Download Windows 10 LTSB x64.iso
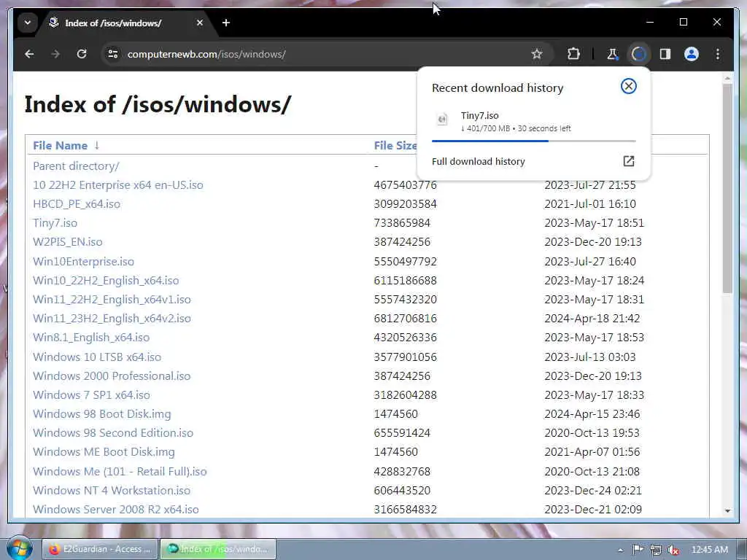 tap(97, 357)
